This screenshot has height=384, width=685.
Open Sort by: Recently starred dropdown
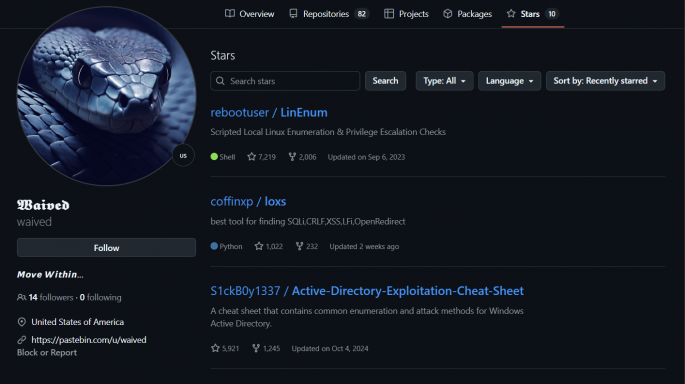click(x=605, y=81)
